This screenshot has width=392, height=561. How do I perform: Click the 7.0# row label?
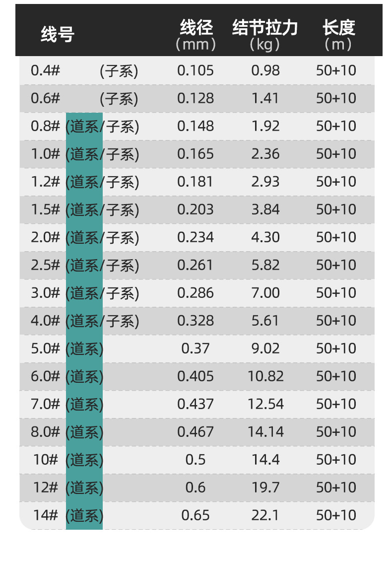pos(45,404)
